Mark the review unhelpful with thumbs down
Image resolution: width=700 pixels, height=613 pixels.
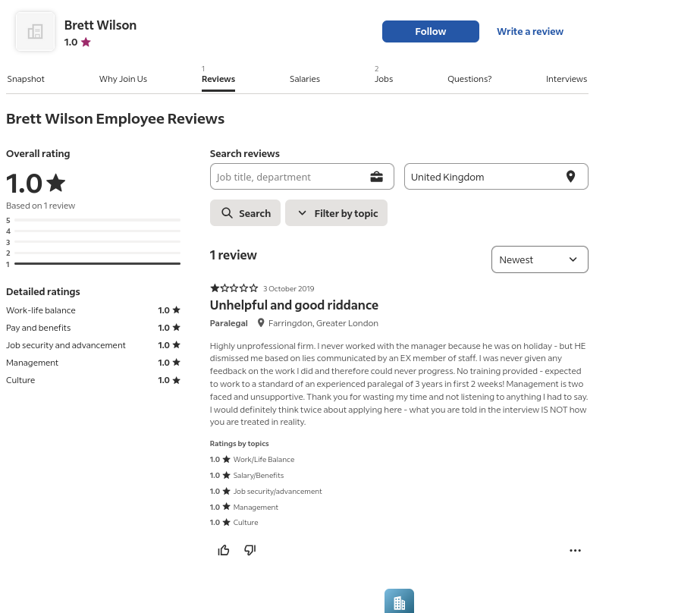coord(250,550)
